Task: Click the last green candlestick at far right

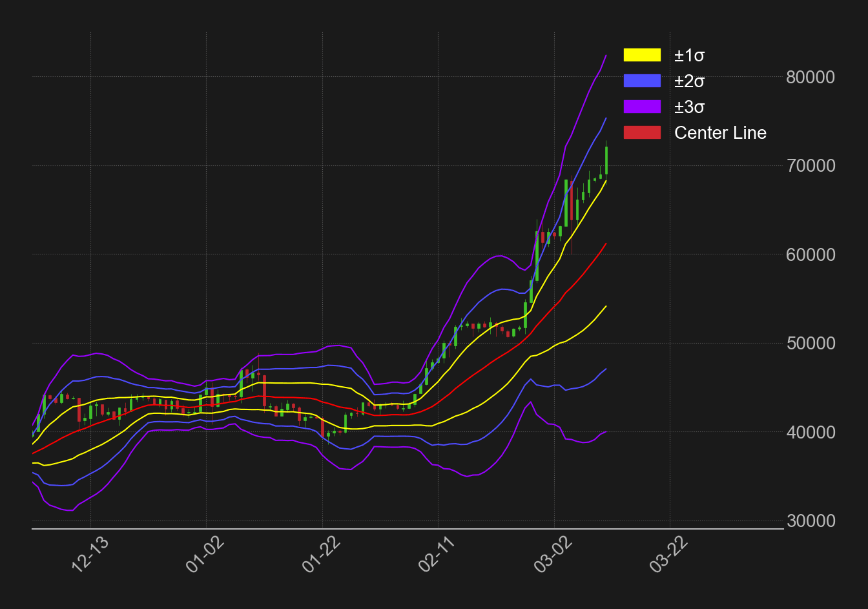Action: pyautogui.click(x=606, y=160)
